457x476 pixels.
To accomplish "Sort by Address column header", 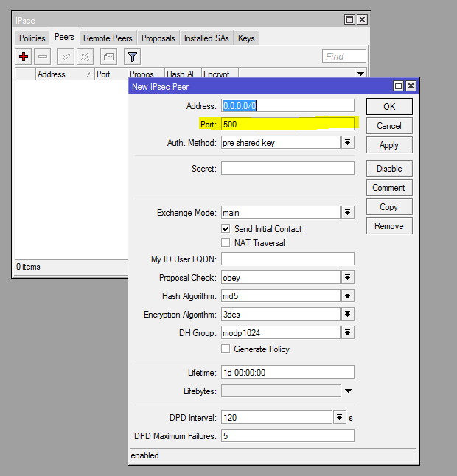I will (64, 74).
